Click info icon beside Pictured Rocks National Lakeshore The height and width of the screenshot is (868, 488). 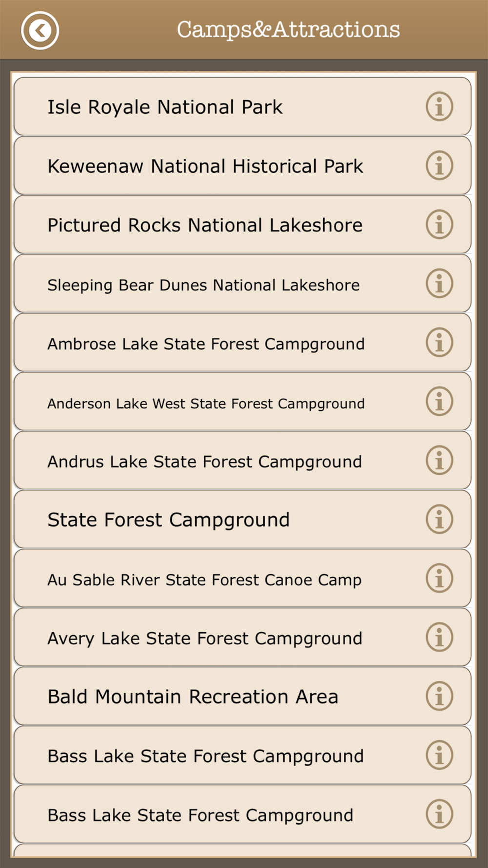click(x=439, y=225)
